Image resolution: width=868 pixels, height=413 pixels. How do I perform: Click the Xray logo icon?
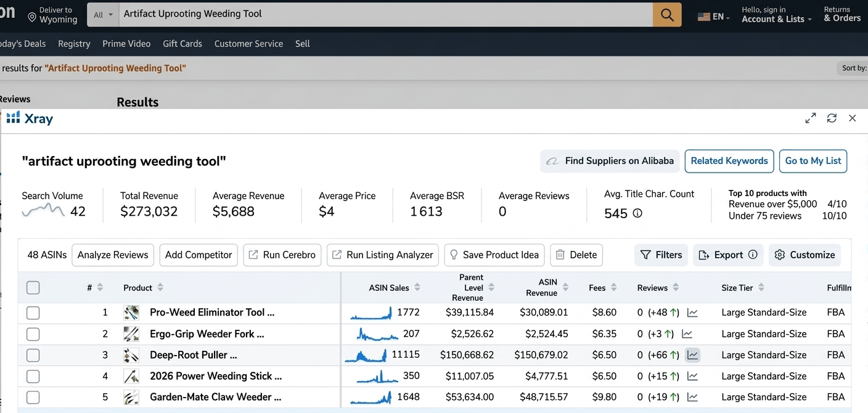pos(13,118)
